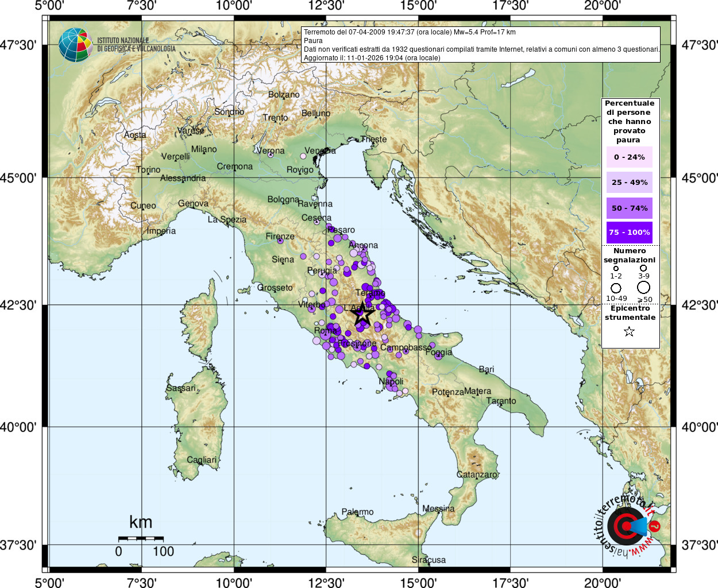Screen dimensions: 718x588
Task: Click the Ancona city label
Action: point(363,245)
